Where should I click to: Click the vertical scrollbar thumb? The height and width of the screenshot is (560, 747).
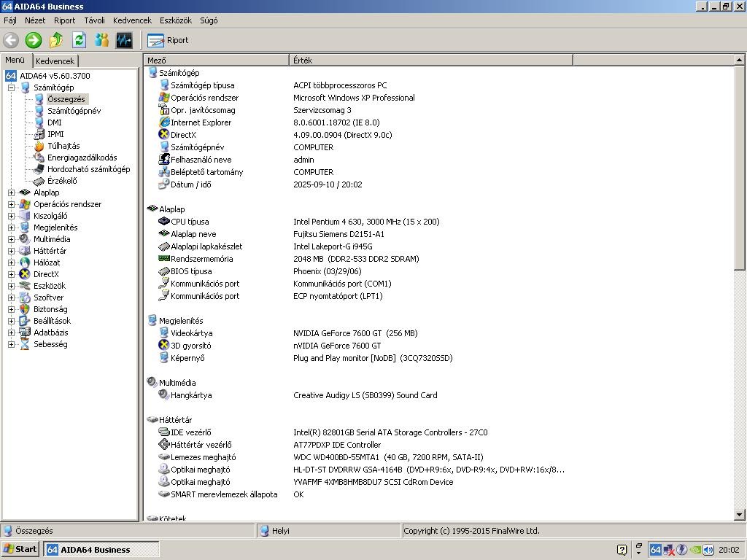[739, 168]
